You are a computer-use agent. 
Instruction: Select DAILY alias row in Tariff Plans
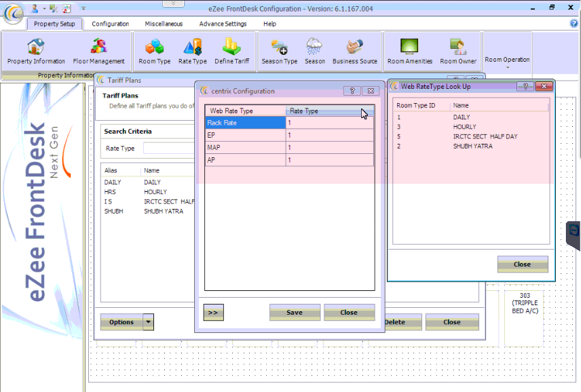coord(148,182)
